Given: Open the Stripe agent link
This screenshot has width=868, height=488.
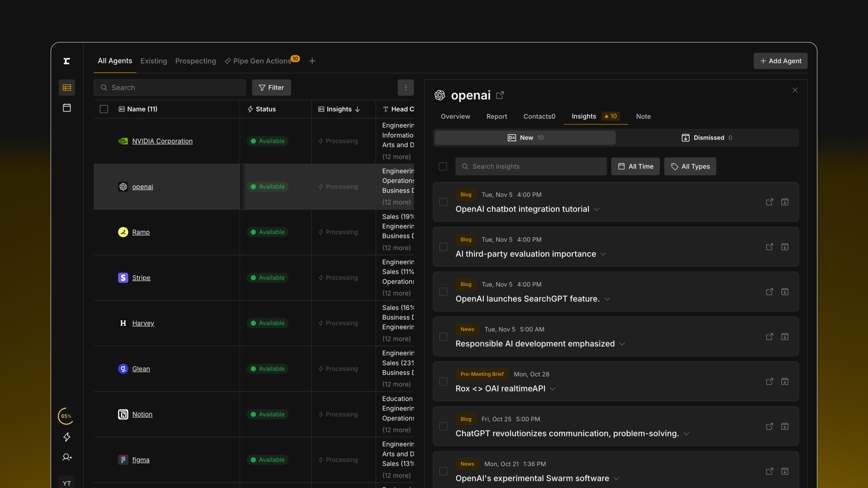Looking at the screenshot, I should pos(141,278).
